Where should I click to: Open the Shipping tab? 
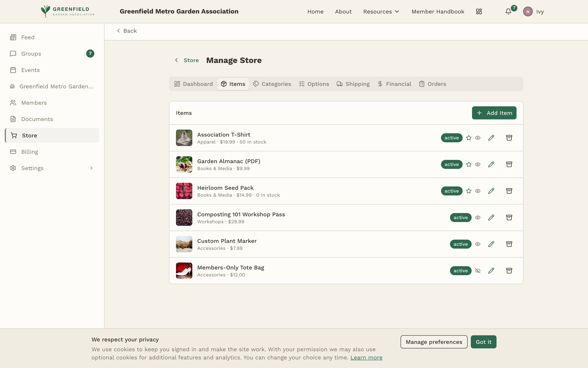click(x=353, y=84)
